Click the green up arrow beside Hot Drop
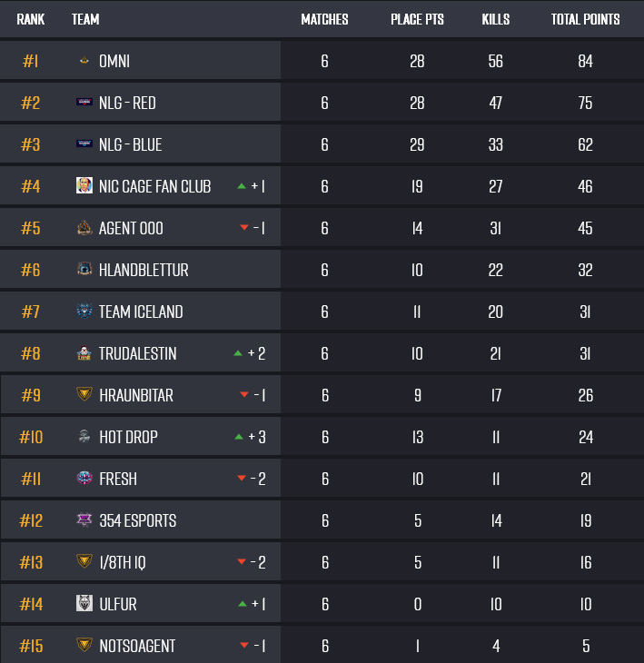 tap(239, 437)
